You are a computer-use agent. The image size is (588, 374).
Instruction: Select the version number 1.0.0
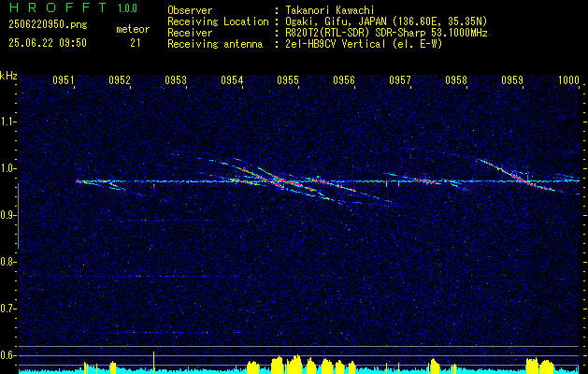[127, 8]
